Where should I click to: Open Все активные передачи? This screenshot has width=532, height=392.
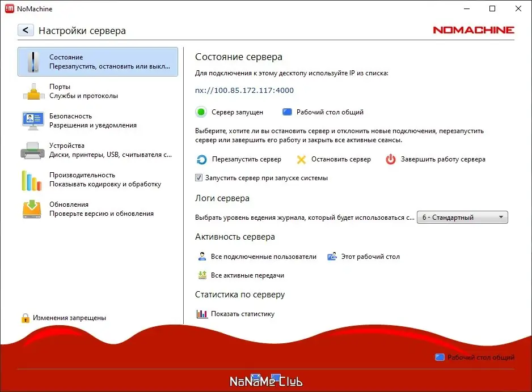pyautogui.click(x=247, y=275)
